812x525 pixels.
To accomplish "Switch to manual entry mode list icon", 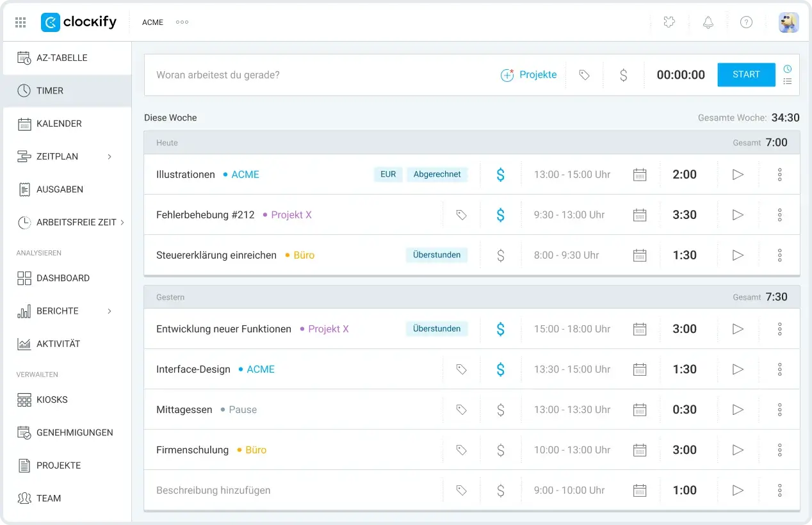I will (788, 81).
